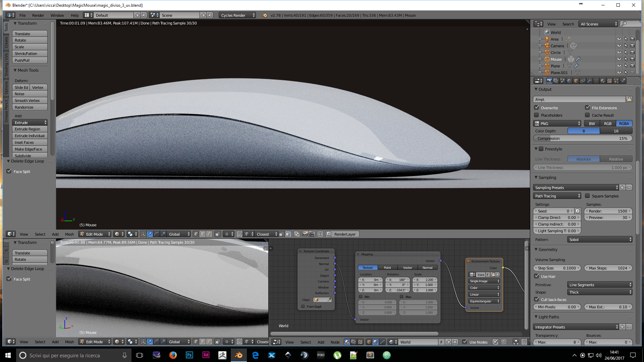Switch node tree to compositing nodes icon
The height and width of the screenshot is (362, 644).
pyautogui.click(x=354, y=342)
